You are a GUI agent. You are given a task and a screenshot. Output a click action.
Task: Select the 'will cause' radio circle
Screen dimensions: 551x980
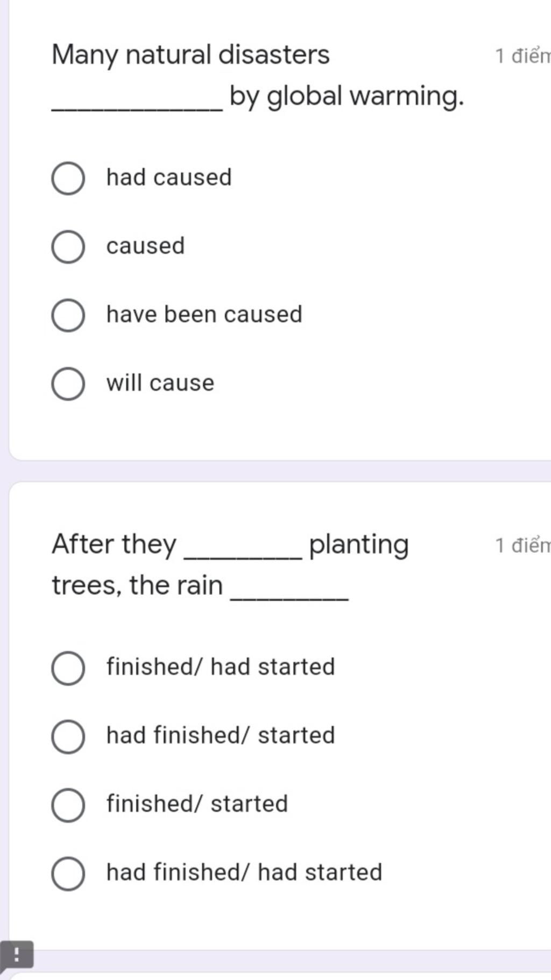(x=68, y=384)
